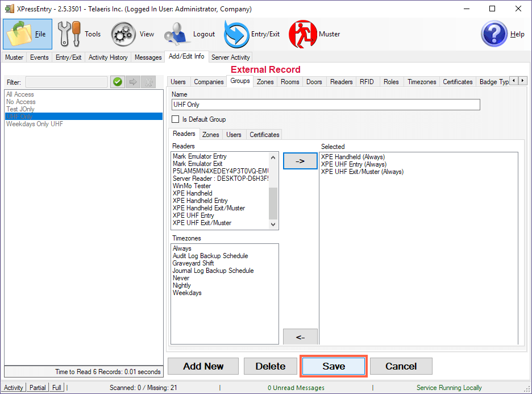
Task: Click the Logout user icon
Action: click(x=177, y=34)
